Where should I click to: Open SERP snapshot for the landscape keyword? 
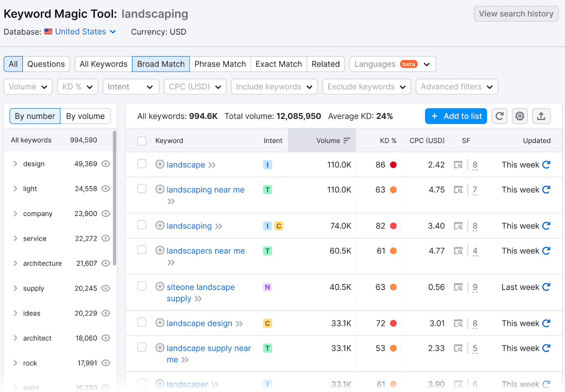point(458,165)
